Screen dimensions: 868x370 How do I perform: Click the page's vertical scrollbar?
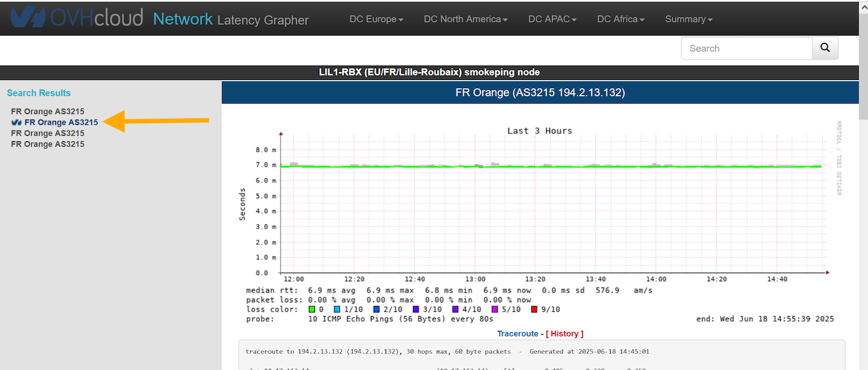863,186
